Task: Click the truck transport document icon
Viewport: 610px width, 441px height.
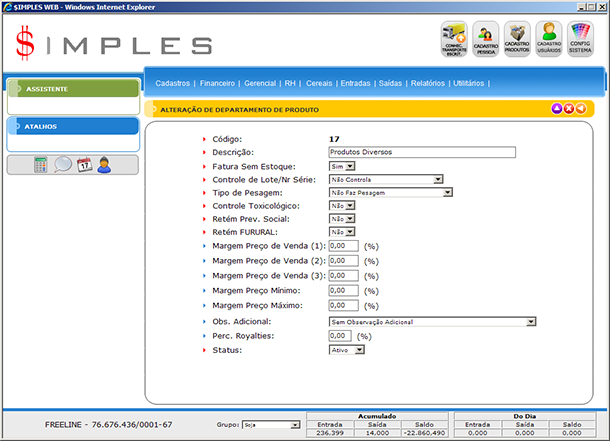Action: (454, 40)
